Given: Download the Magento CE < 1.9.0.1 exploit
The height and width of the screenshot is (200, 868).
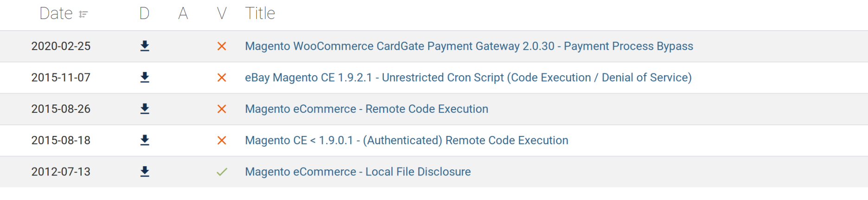Looking at the screenshot, I should coord(145,140).
